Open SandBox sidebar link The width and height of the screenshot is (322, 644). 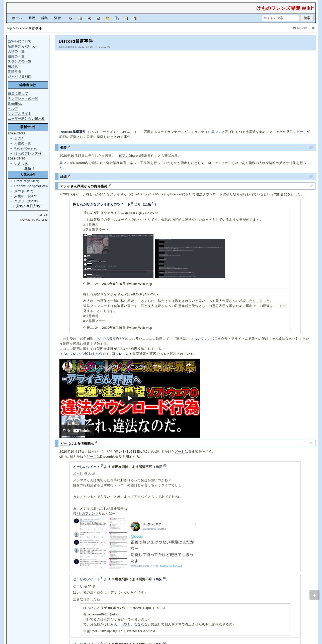click(15, 104)
